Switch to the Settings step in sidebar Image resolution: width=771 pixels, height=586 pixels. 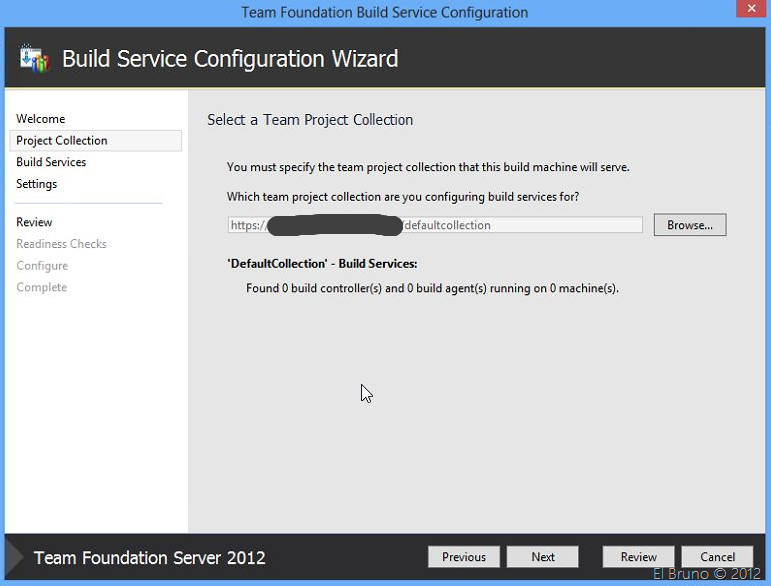click(x=37, y=184)
